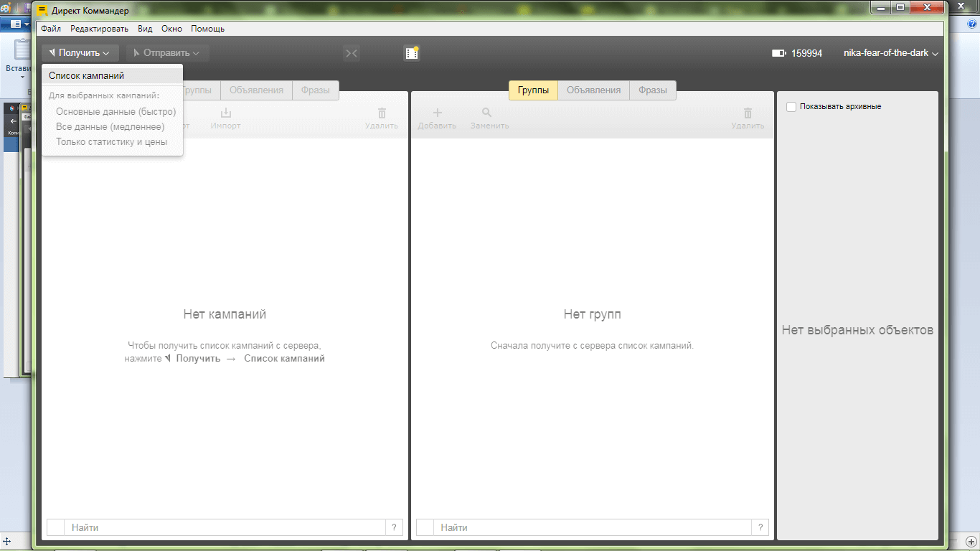Screen dimensions: 980x551
Task: Click the magnifier Заменить icon
Action: pyautogui.click(x=487, y=113)
